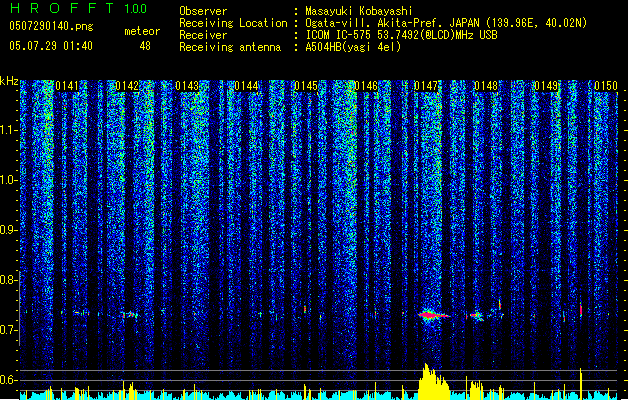The height and width of the screenshot is (400, 629).
Task: Select the filename 0507290140.png
Action: click(51, 26)
